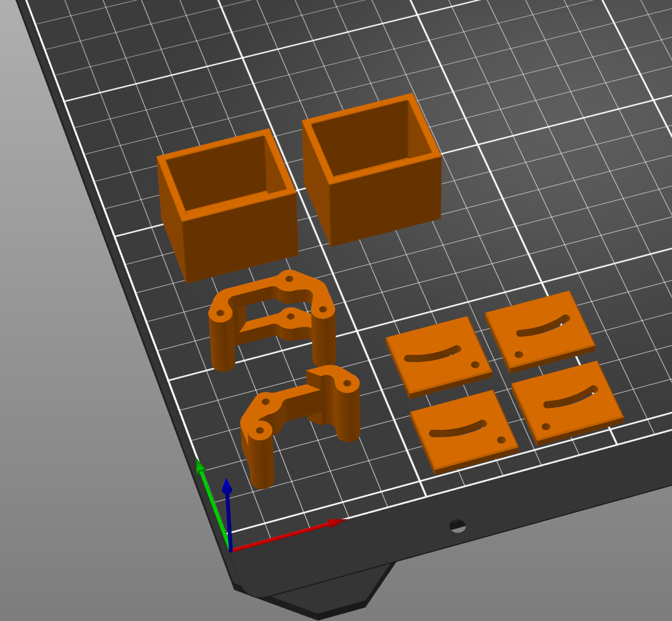
Task: Select the open box behind the slotted plates
Action: [x=372, y=170]
